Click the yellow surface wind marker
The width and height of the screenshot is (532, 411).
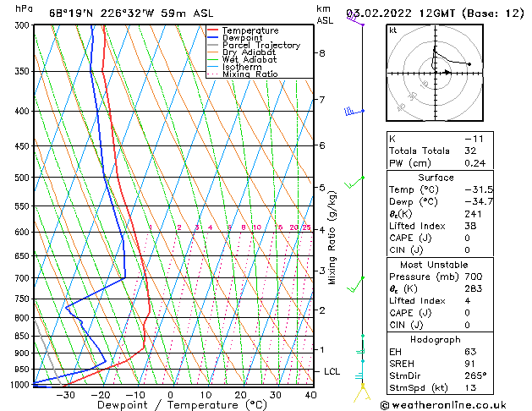pos(362,392)
